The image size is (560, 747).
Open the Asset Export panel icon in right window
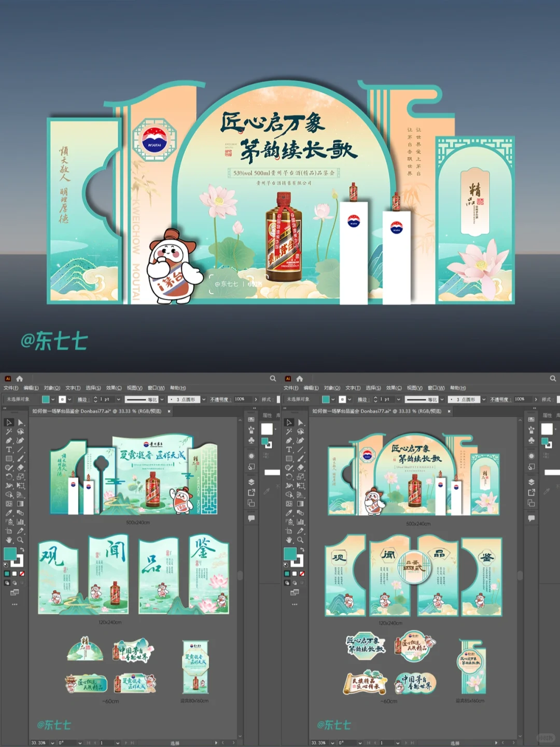coord(531,492)
